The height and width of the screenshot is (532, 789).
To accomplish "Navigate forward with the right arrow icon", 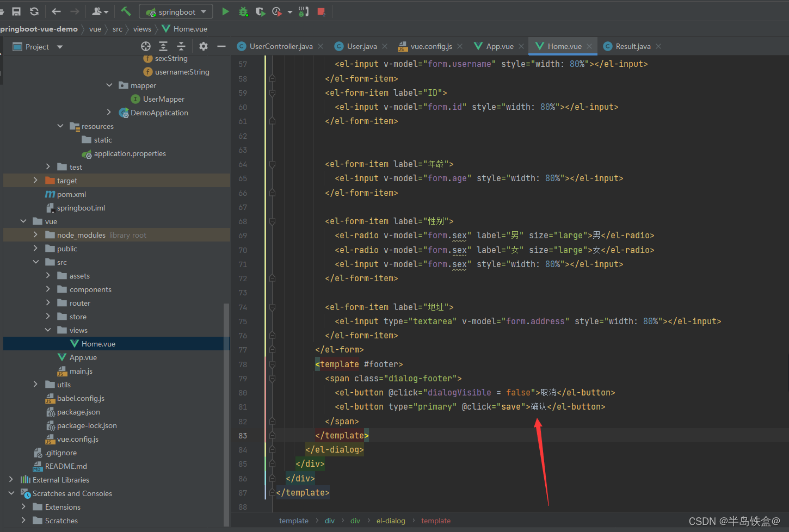I will (75, 11).
